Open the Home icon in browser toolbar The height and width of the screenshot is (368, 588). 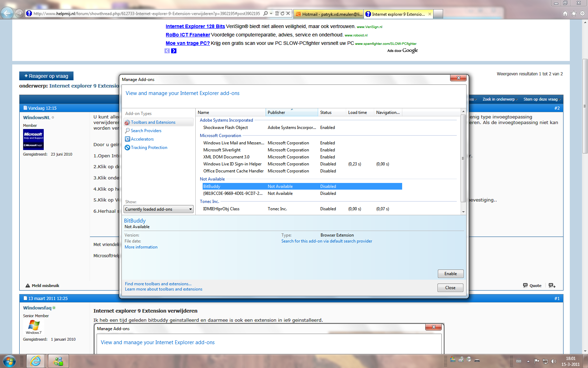(x=565, y=13)
